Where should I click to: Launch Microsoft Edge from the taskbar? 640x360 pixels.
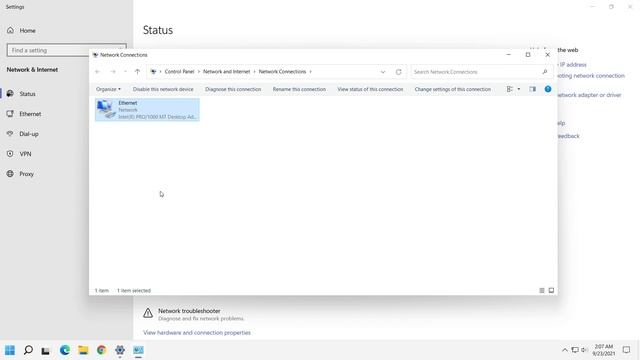pyautogui.click(x=64, y=350)
